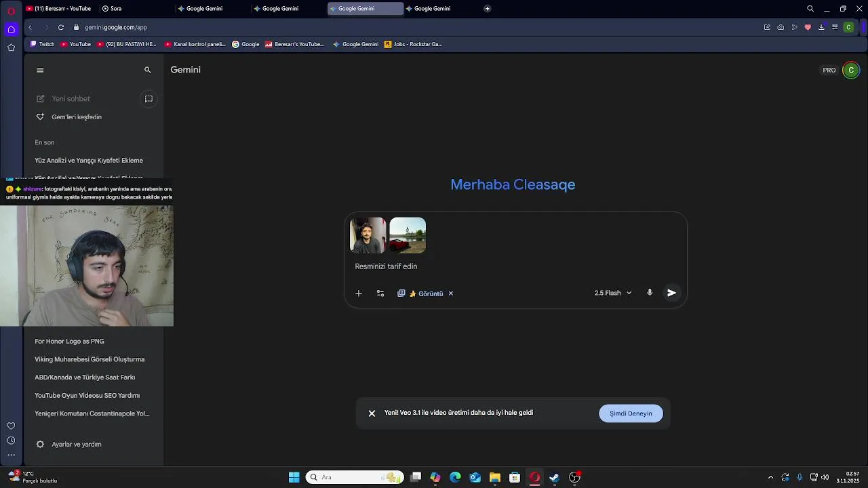Open the 2.5 Flash model dropdown

(x=613, y=293)
